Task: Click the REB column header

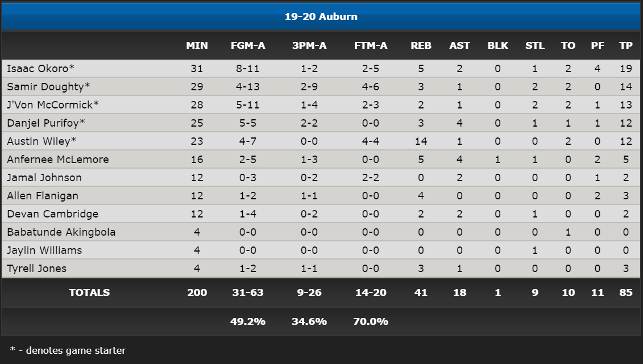Action: click(x=421, y=45)
